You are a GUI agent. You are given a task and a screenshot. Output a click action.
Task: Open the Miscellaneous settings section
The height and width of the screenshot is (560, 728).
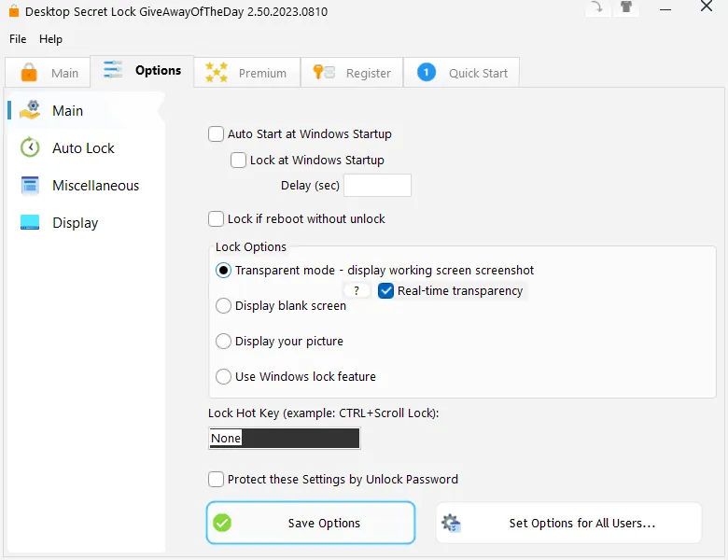[x=86, y=186]
